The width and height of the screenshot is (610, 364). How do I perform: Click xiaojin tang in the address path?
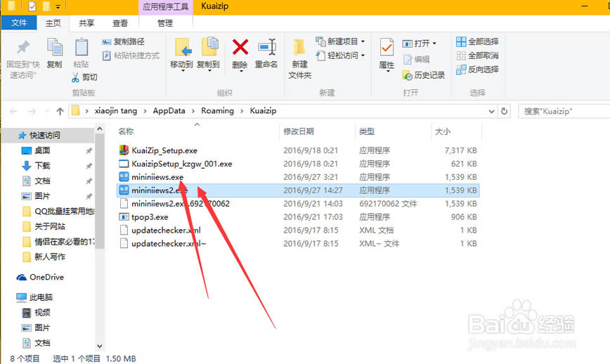(115, 111)
